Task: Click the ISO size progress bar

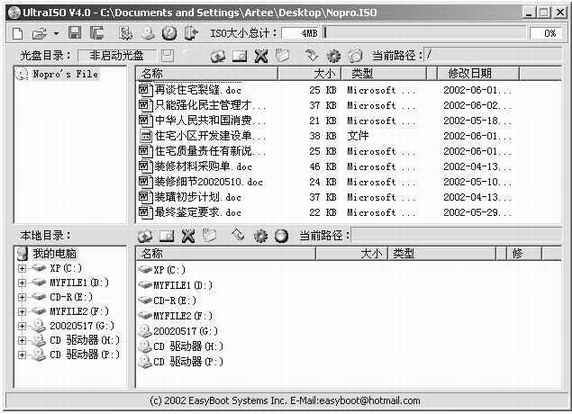Action: pos(425,33)
